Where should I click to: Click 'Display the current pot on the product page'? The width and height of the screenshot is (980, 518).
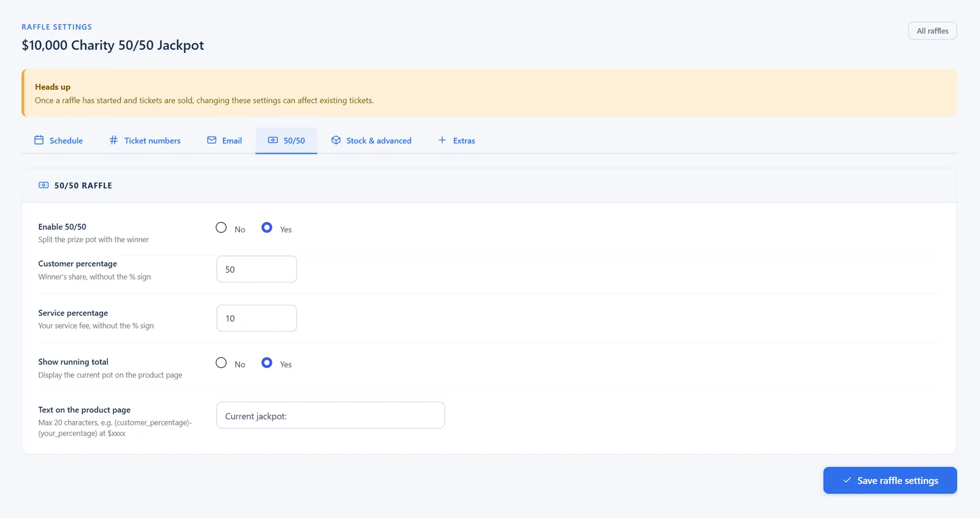[x=110, y=375]
